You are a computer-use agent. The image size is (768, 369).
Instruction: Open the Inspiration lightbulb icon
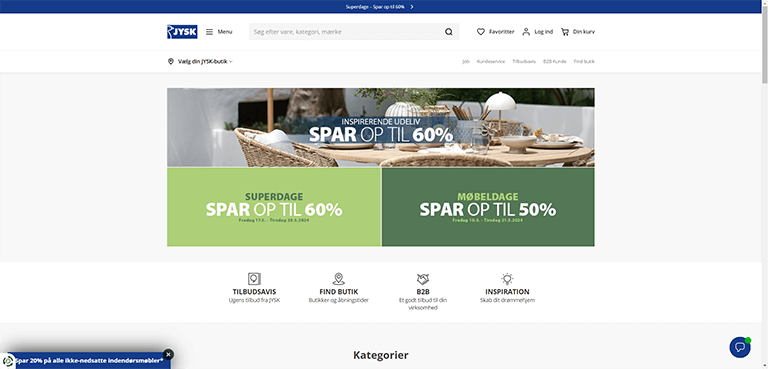[507, 279]
